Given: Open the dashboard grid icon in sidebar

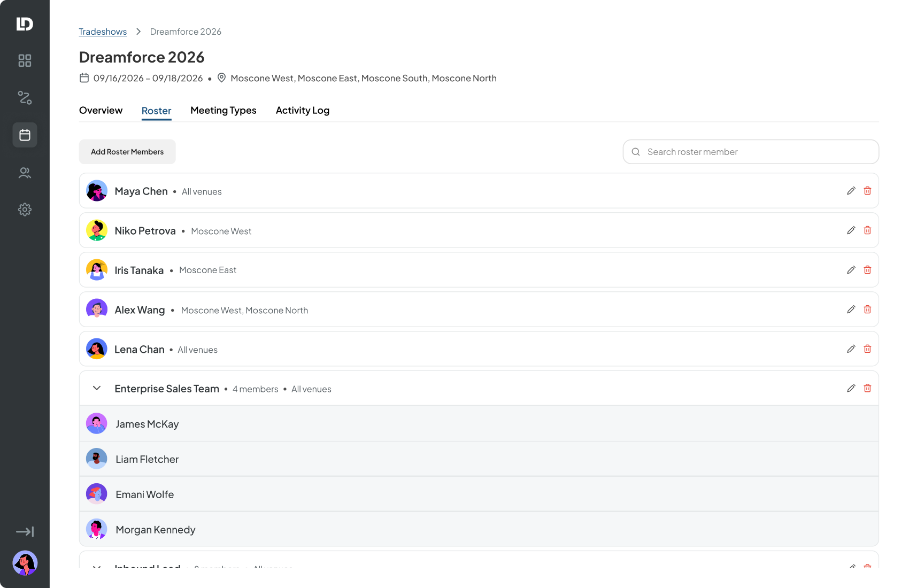Looking at the screenshot, I should (25, 60).
